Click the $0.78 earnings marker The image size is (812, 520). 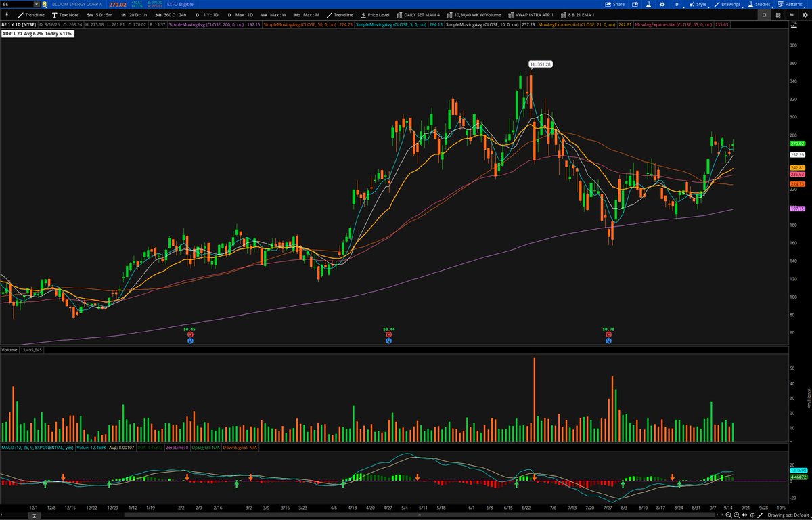point(608,330)
